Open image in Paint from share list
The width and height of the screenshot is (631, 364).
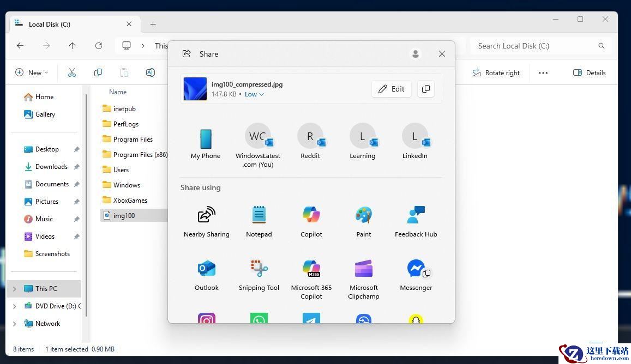click(363, 222)
